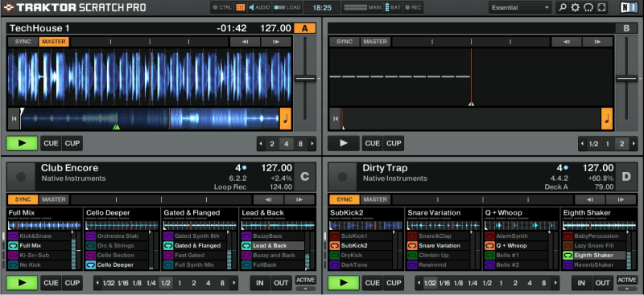This screenshot has height=295, width=644.
Task: Set loop OUT point on Deck D
Action: coord(602,283)
